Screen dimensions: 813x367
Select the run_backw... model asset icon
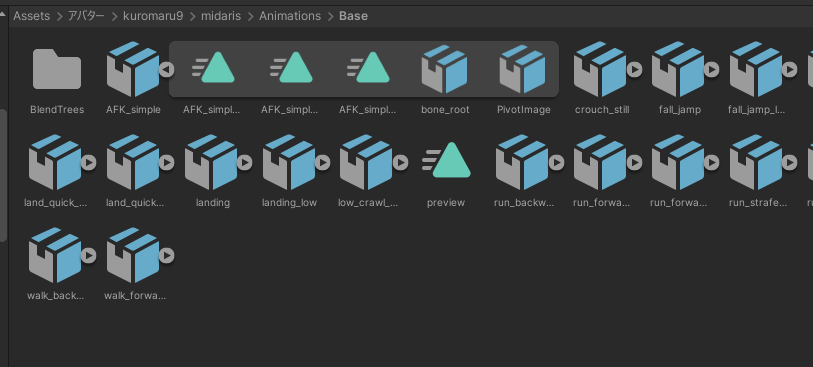[x=522, y=162]
